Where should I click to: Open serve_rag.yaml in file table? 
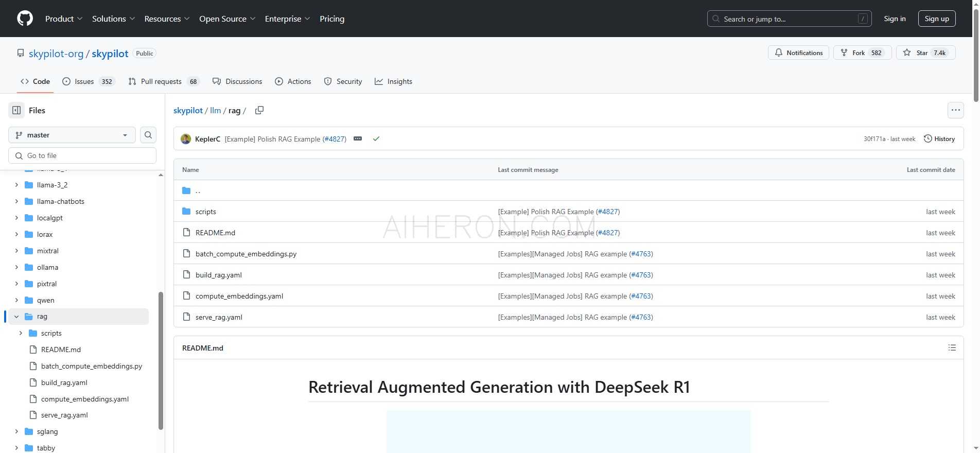[219, 317]
